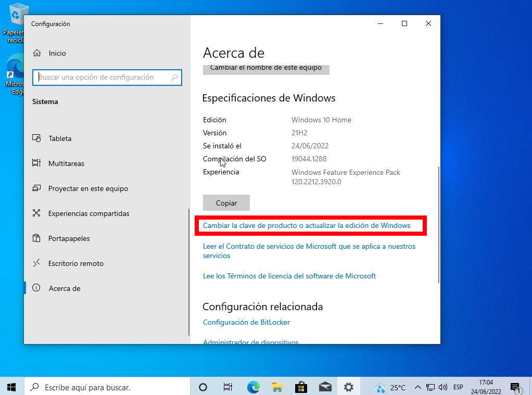This screenshot has width=532, height=395.
Task: Open Proyectar en este equipo
Action: point(88,189)
